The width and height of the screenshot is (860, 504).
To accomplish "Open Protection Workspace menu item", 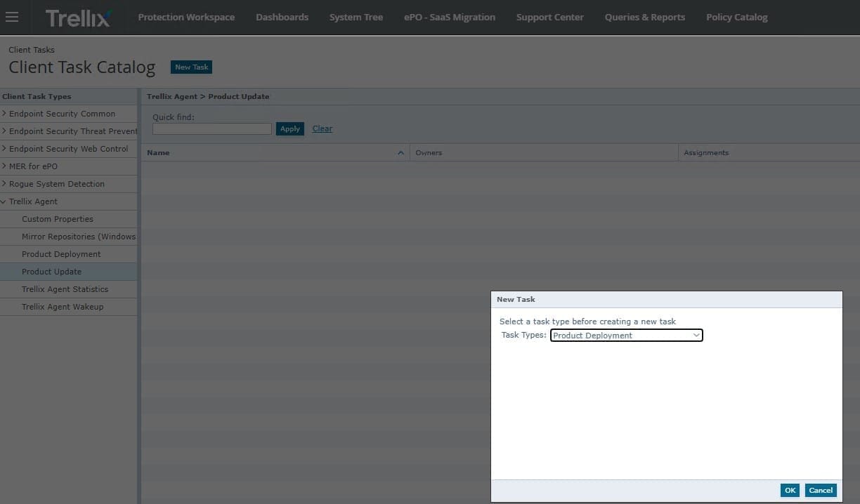I will pos(186,17).
